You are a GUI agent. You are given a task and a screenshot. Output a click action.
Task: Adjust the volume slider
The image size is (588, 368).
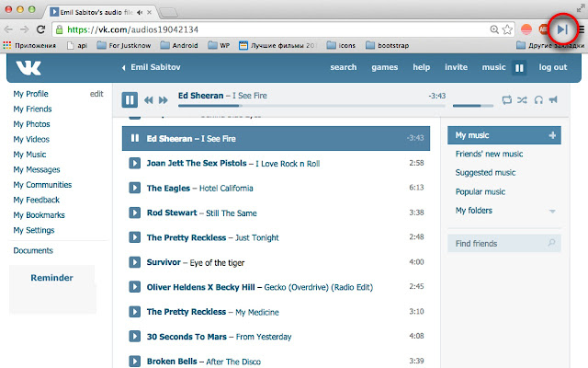473,106
